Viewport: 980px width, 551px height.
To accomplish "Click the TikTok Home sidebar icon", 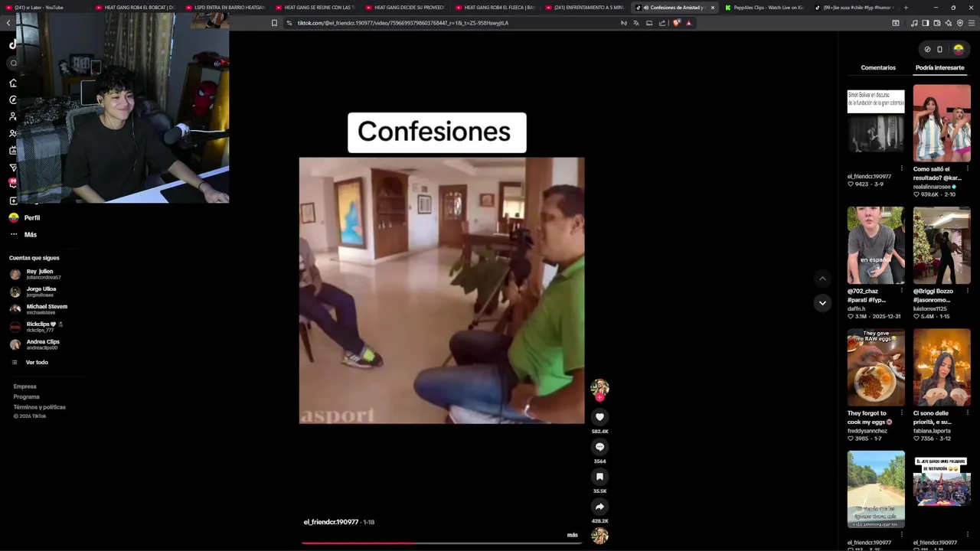I will [x=13, y=83].
